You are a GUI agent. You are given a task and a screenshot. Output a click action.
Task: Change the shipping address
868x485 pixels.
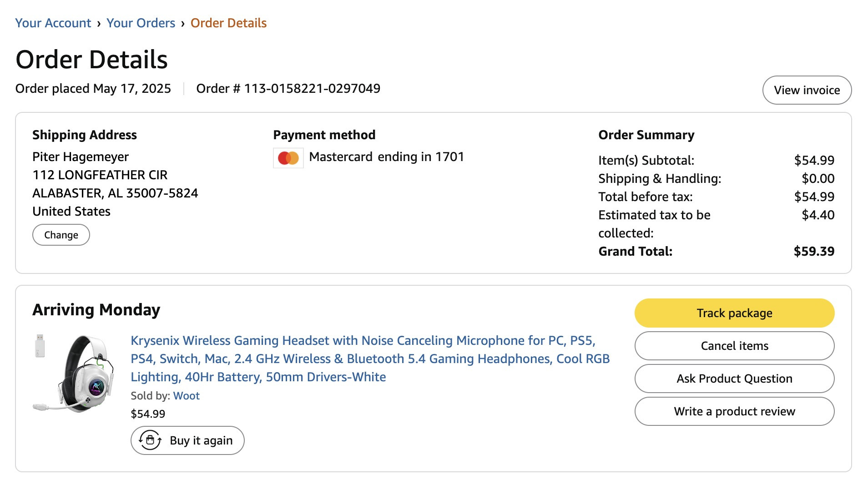click(x=61, y=235)
